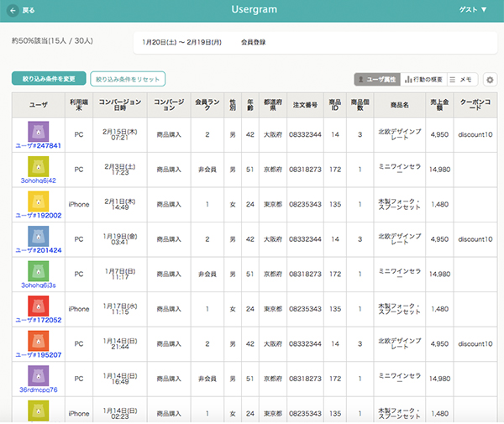Switch to 行動の概要 tab
This screenshot has height=424, width=504.
[x=423, y=79]
